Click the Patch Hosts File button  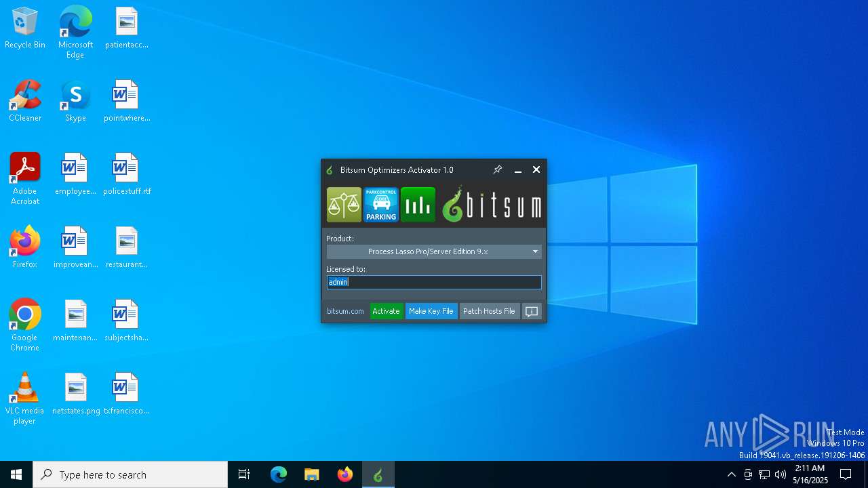[489, 311]
